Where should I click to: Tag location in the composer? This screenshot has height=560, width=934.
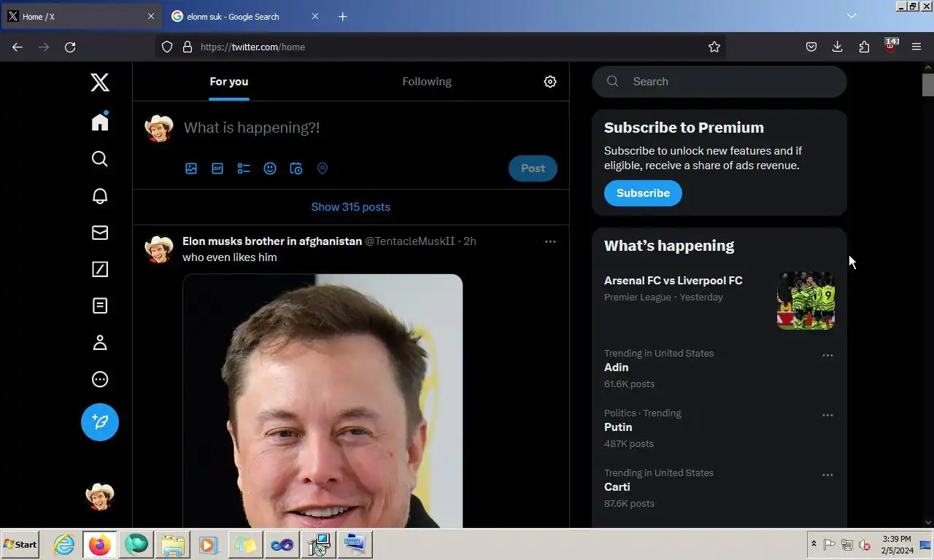(323, 168)
